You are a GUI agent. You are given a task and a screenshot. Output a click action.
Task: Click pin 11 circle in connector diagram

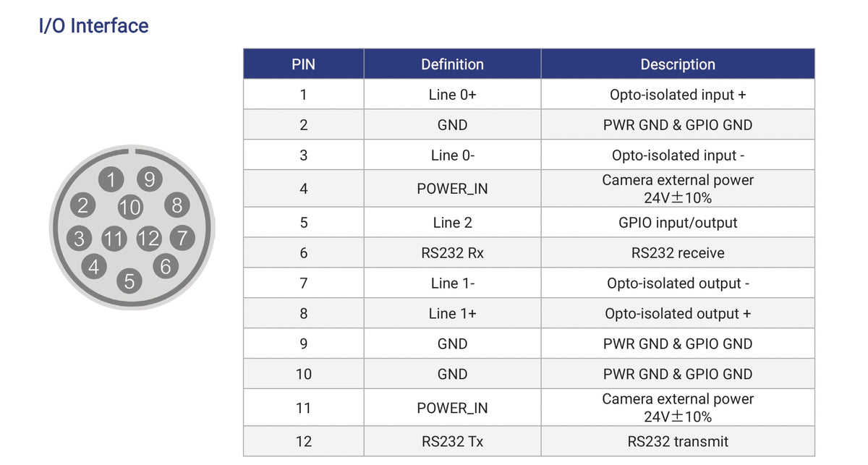pos(114,238)
